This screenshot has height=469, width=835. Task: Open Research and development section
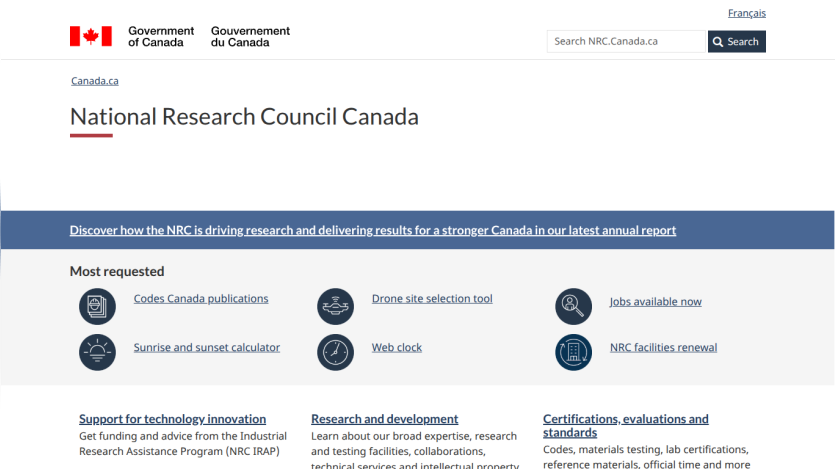[384, 419]
